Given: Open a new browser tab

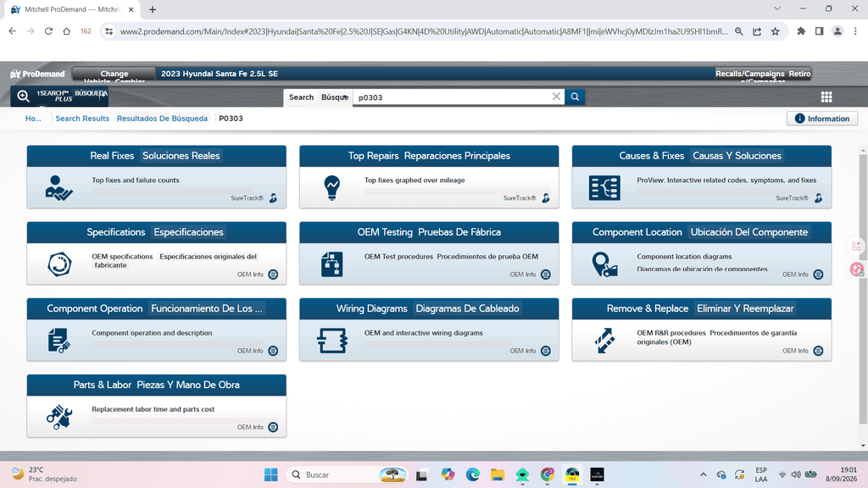Looking at the screenshot, I should pyautogui.click(x=153, y=9).
